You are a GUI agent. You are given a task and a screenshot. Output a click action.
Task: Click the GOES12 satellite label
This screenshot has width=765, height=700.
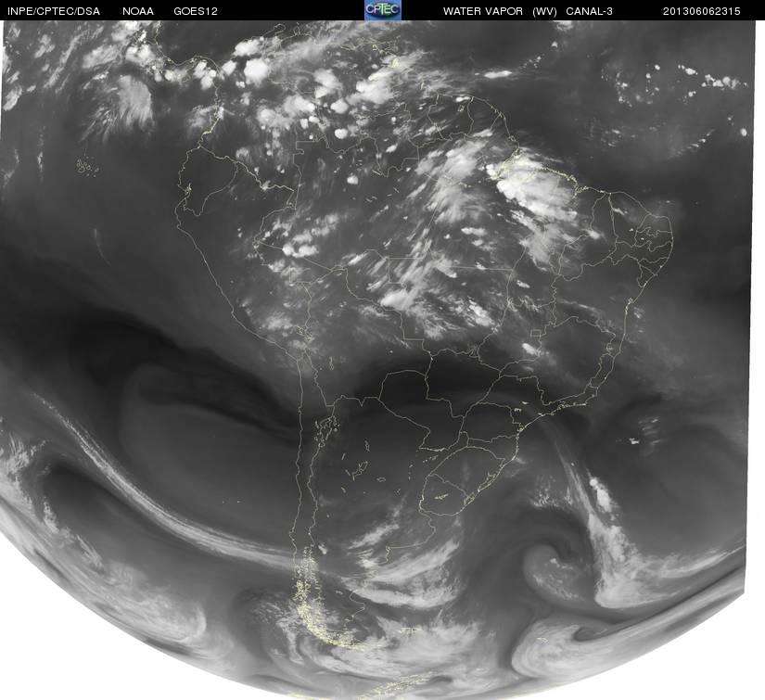[x=196, y=11]
